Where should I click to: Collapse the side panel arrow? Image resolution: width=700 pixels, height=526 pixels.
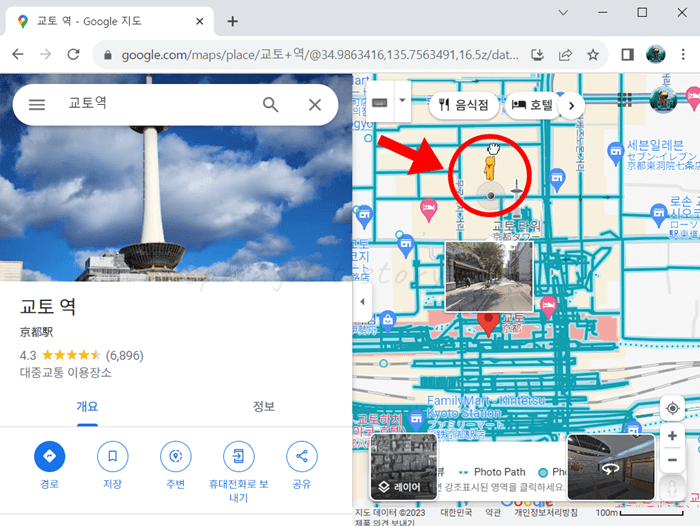point(362,302)
